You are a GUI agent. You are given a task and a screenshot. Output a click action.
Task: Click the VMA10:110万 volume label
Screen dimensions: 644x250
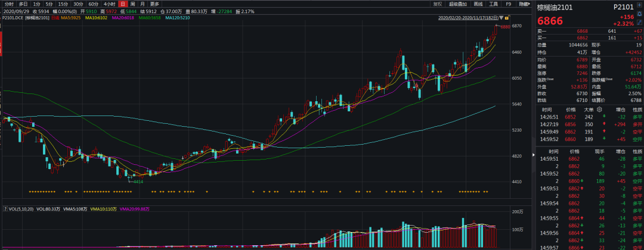(103, 209)
